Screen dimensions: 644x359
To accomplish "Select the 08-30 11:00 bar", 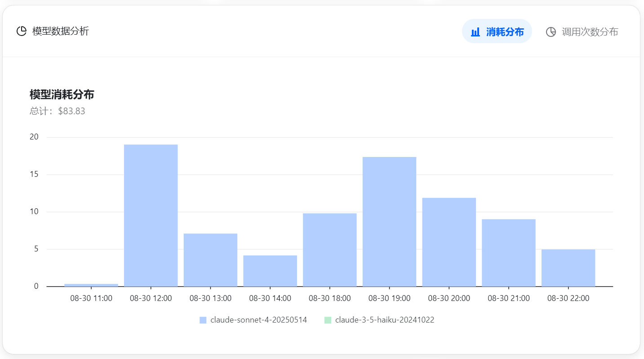I will [x=91, y=285].
